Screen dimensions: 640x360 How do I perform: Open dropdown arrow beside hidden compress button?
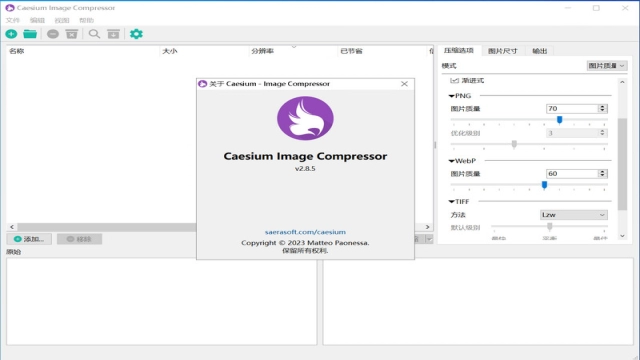click(429, 239)
